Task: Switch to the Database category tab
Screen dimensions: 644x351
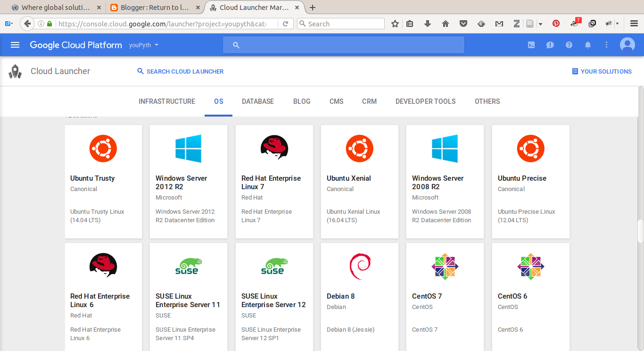Action: click(258, 101)
